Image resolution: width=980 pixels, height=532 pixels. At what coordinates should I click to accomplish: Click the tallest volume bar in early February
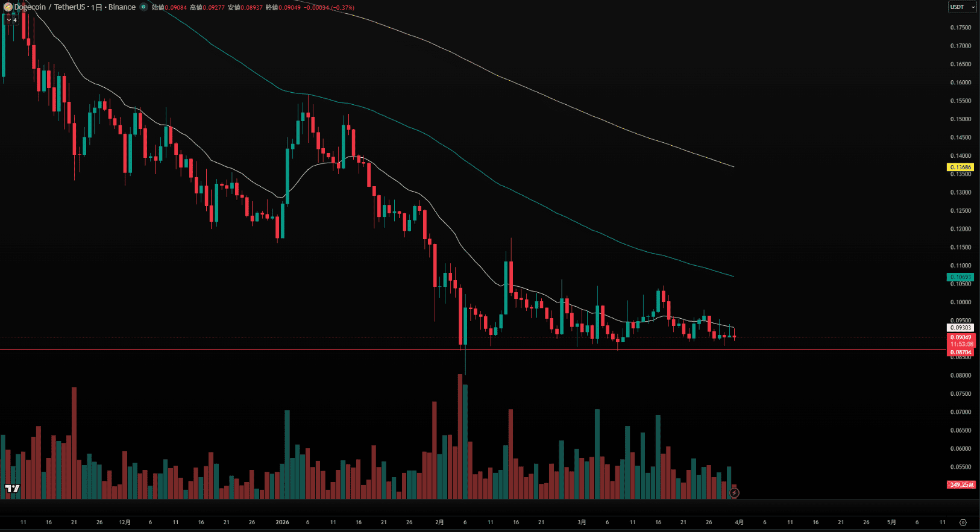[x=460, y=434]
